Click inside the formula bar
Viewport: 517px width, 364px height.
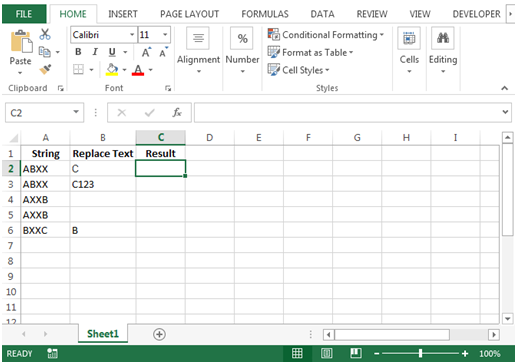click(x=347, y=113)
